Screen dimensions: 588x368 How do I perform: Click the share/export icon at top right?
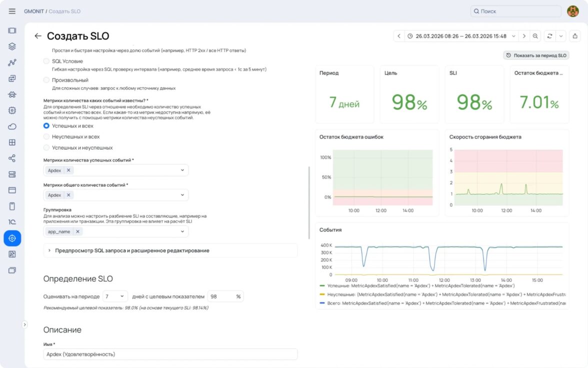point(575,36)
